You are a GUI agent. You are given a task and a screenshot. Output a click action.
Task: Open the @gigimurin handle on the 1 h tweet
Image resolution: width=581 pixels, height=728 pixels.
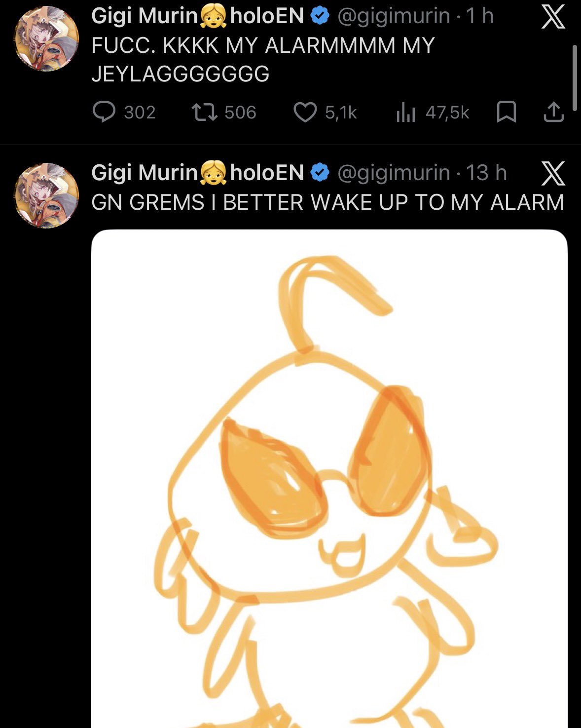point(394,16)
